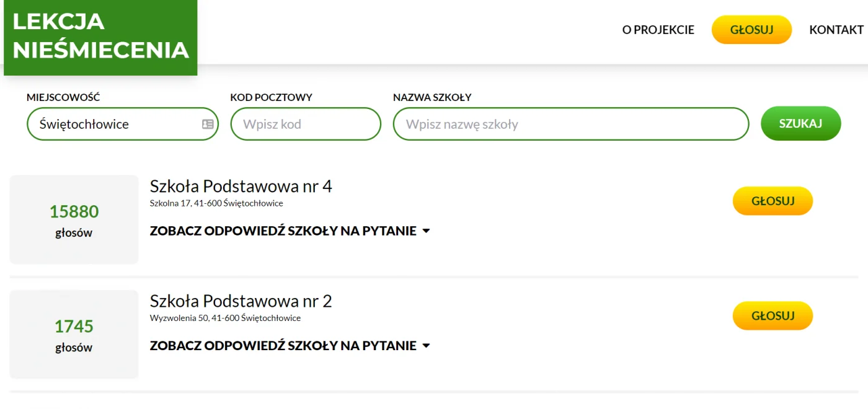This screenshot has width=868, height=409.
Task: Click the 15880 głosów vote counter
Action: click(x=74, y=219)
